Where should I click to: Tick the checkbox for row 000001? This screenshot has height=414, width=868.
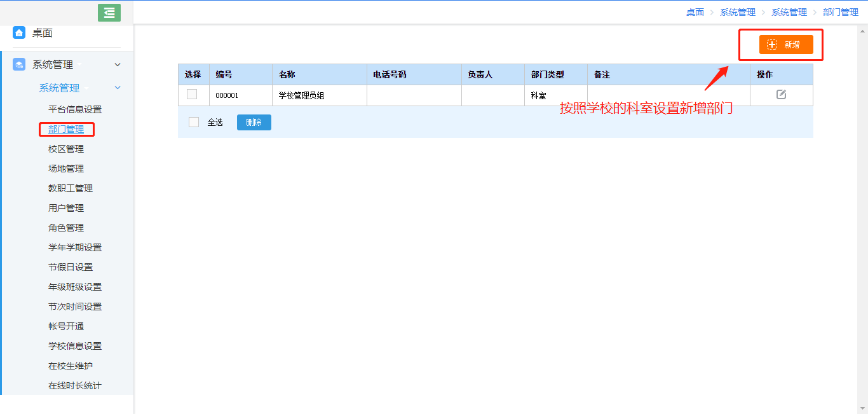[193, 93]
